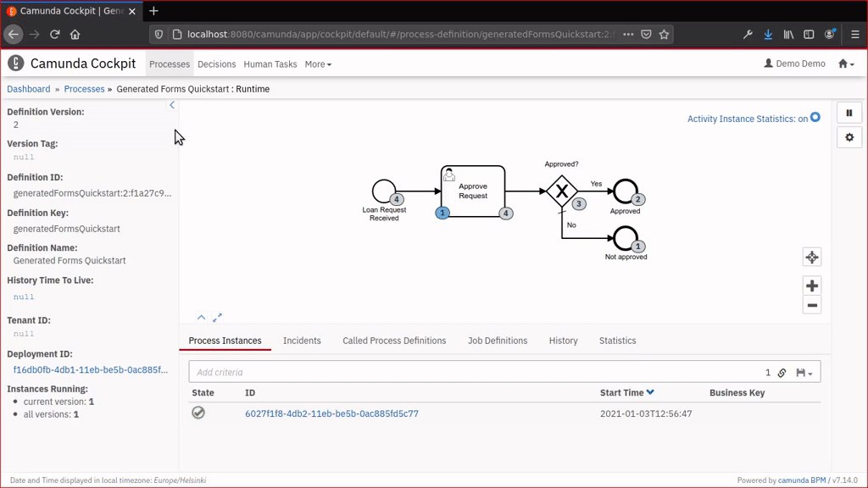Open the Demo Demo user profile
The height and width of the screenshot is (488, 868).
click(794, 64)
